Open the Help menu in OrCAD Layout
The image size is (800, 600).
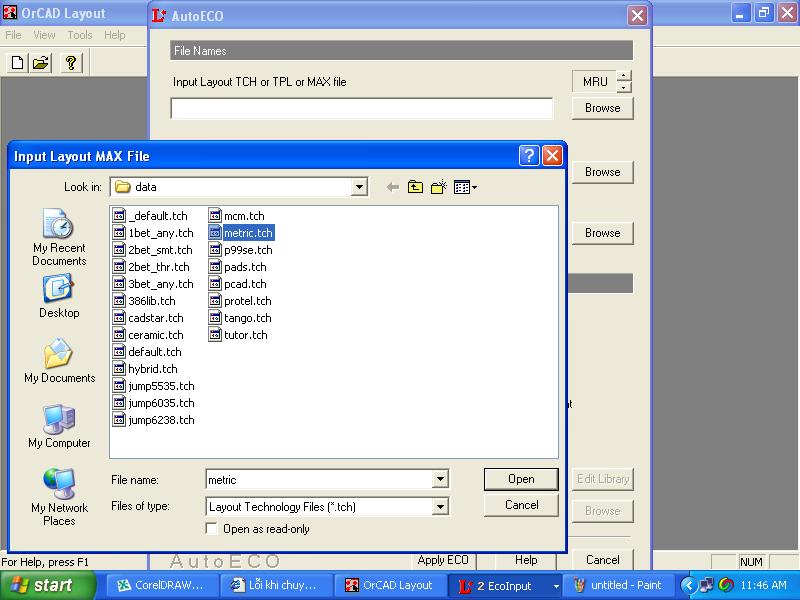tap(115, 35)
